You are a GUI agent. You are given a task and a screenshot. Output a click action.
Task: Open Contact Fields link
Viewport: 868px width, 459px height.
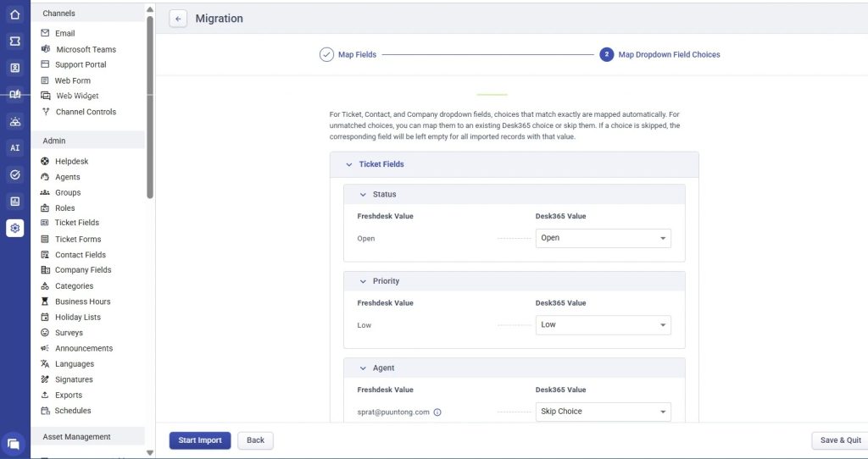[x=81, y=254]
